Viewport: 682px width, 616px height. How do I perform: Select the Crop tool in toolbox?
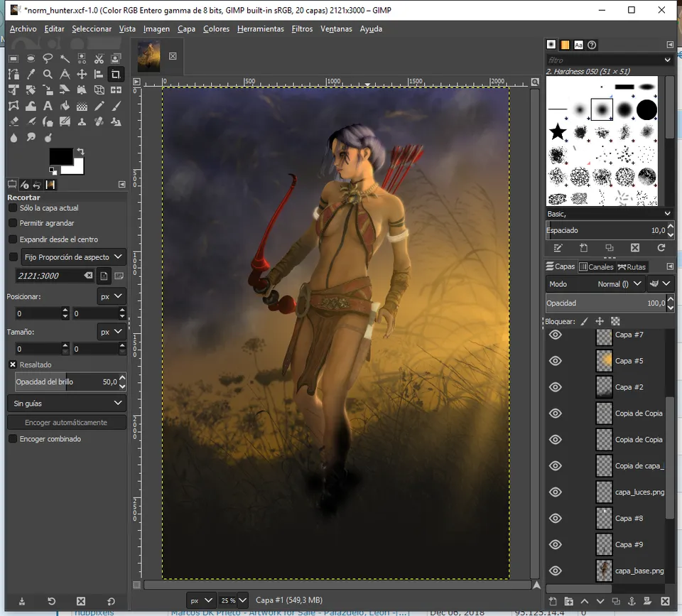(x=116, y=75)
